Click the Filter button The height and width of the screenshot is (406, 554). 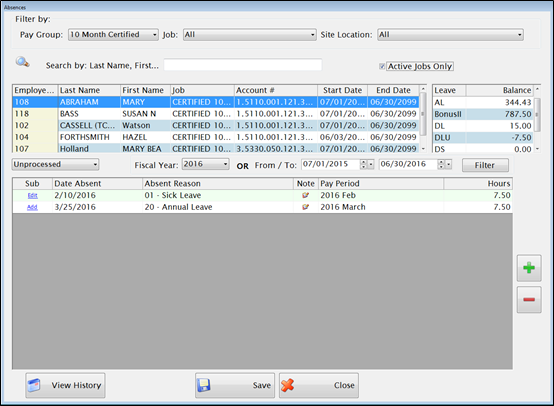(485, 165)
